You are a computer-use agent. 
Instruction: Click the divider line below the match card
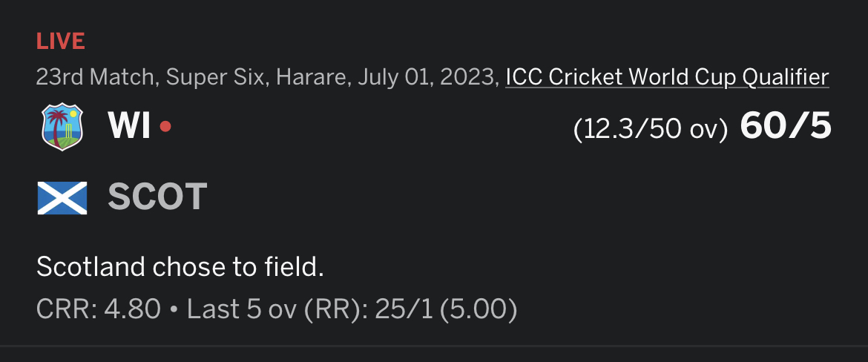click(434, 346)
